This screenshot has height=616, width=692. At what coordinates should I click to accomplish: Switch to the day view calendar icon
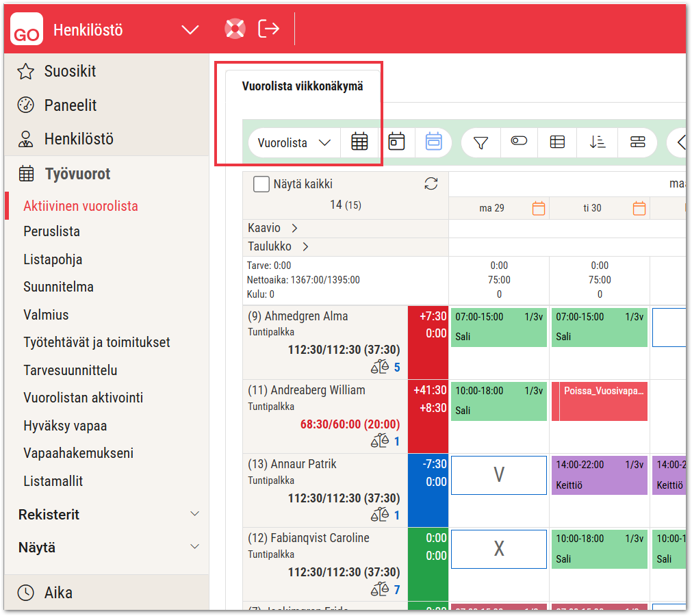(x=397, y=142)
